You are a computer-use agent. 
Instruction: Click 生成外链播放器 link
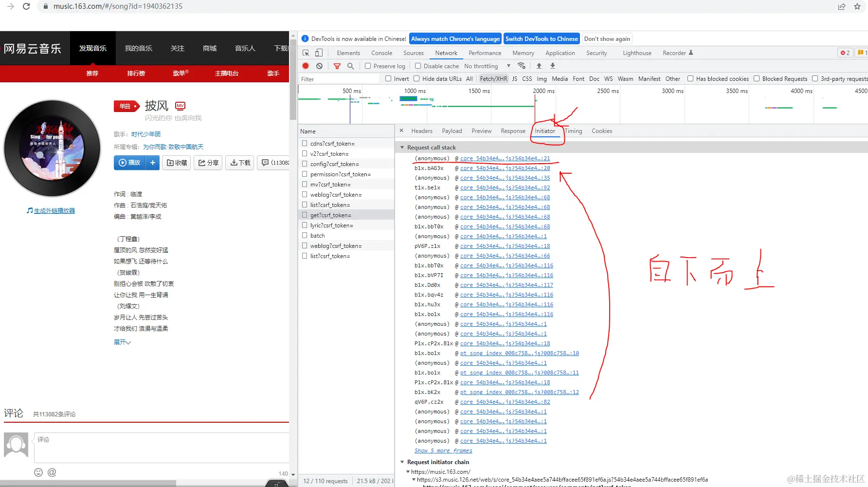coord(54,211)
